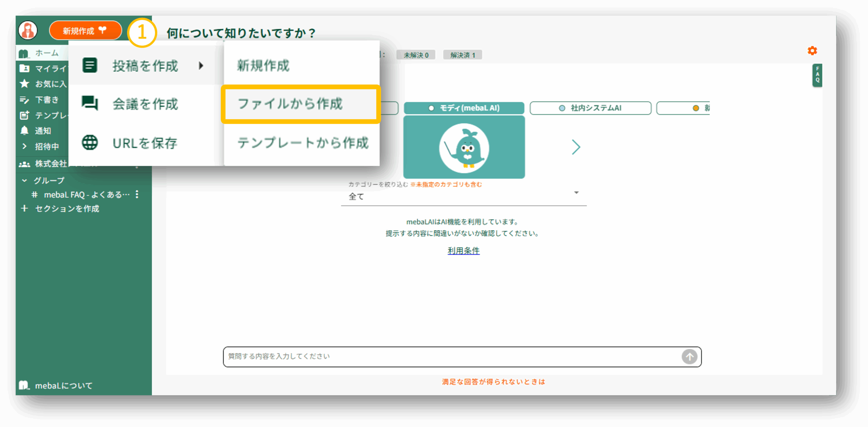This screenshot has height=427, width=868.
Task: Click the right chevron to show next AI
Action: [x=576, y=147]
